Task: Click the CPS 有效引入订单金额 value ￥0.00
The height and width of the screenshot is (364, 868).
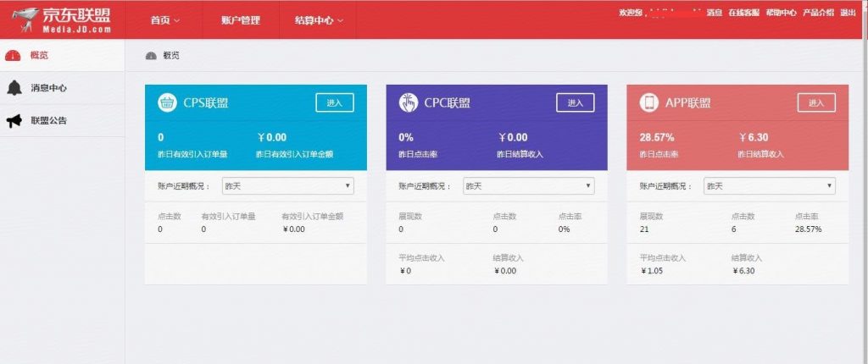Action: [293, 229]
